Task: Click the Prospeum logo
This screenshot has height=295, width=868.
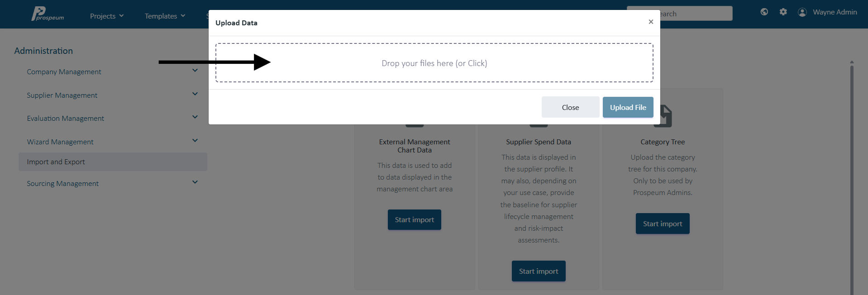Action: 48,14
